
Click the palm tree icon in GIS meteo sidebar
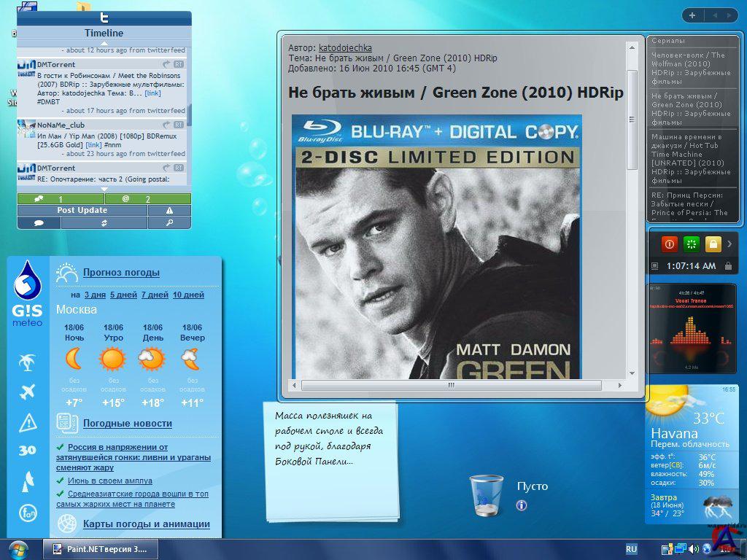pyautogui.click(x=28, y=362)
